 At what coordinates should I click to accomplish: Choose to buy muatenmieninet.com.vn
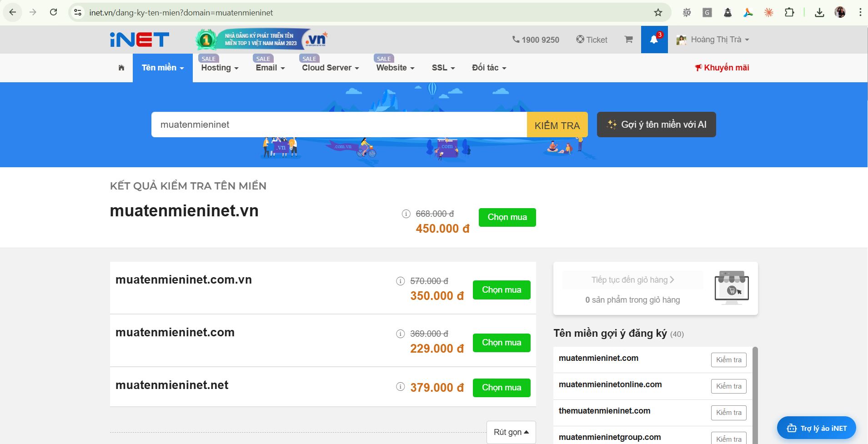[502, 290]
